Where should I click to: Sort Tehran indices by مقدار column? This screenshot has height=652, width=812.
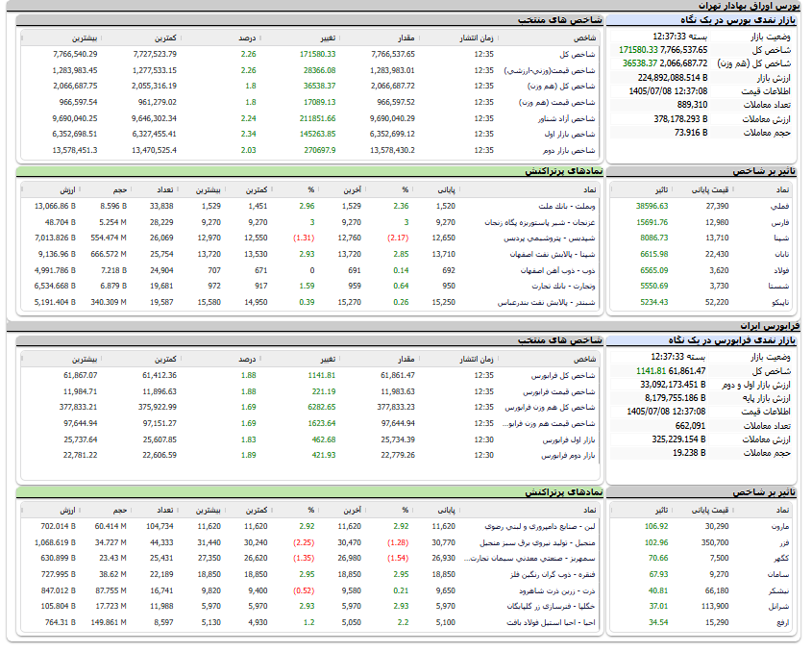pos(406,38)
